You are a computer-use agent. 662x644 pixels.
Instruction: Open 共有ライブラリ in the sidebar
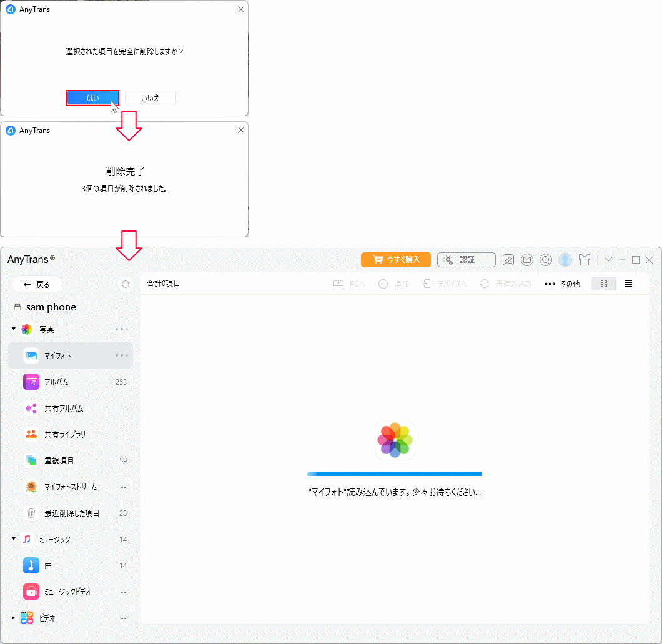click(x=71, y=435)
